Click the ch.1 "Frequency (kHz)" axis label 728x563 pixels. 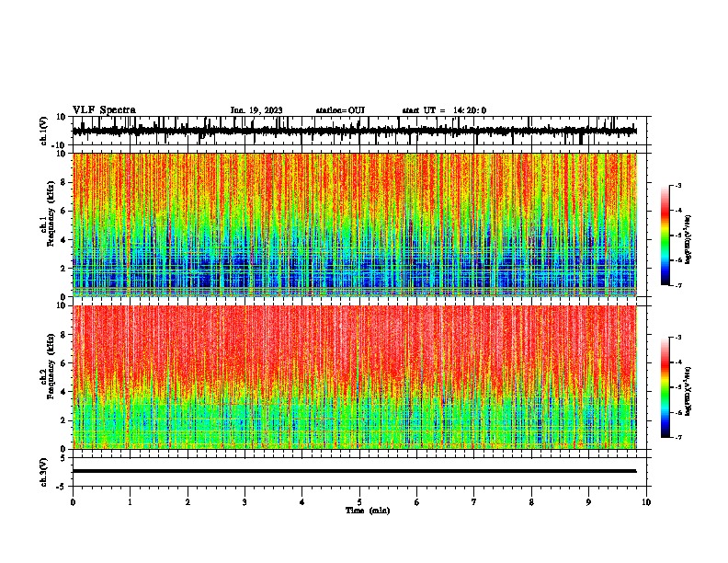pyautogui.click(x=51, y=213)
